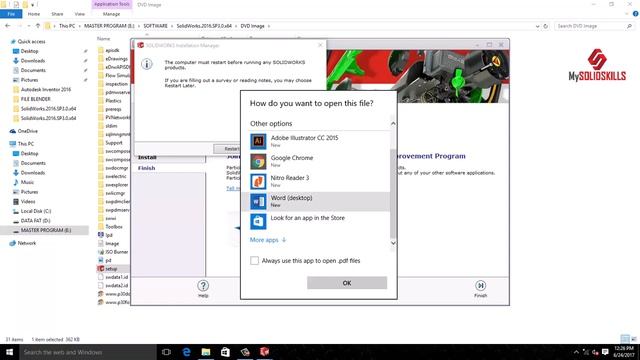Show hidden system tray icons chevron

click(576, 352)
